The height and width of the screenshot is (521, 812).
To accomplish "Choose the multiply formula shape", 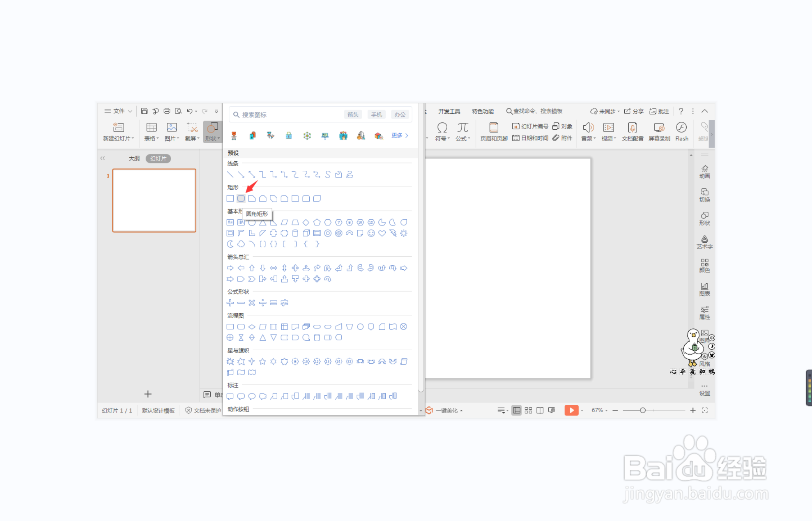I will pos(252,303).
